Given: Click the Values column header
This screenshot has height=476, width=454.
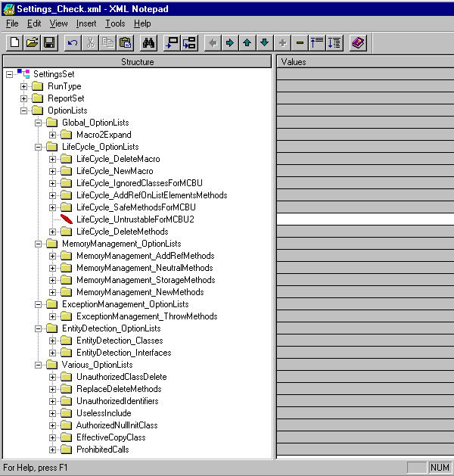Looking at the screenshot, I should pos(365,61).
